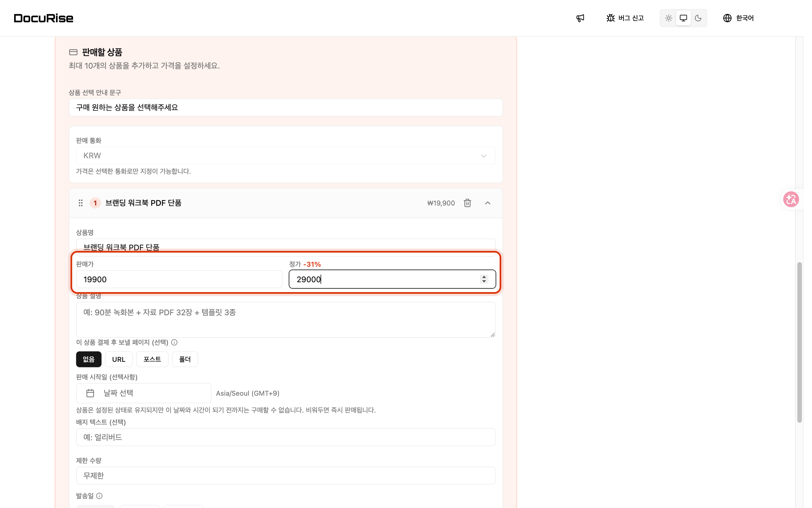Open the 날짜 선택 date picker
This screenshot has height=508, width=812.
tap(144, 393)
